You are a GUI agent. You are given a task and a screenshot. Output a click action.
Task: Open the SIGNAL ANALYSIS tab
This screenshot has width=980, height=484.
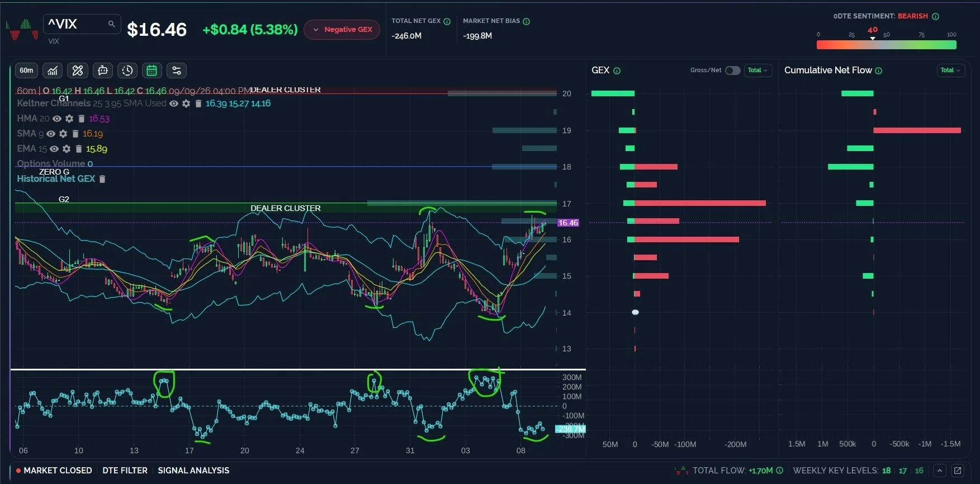(x=193, y=471)
